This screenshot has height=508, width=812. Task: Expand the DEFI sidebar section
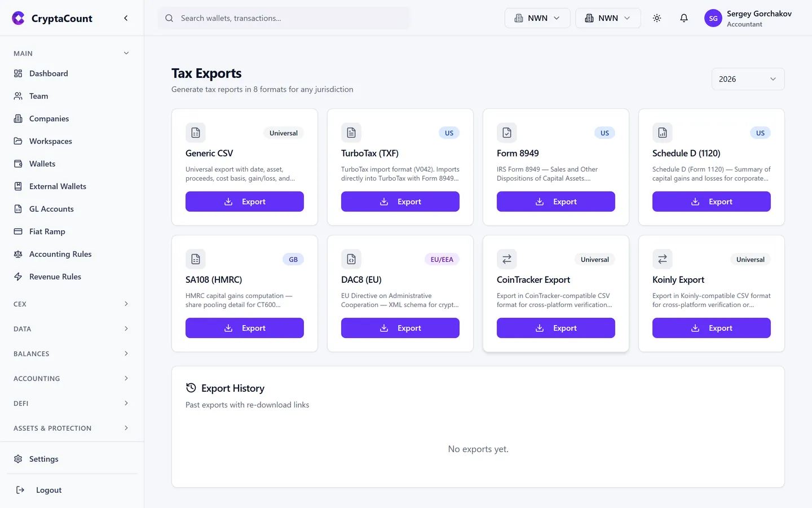coord(72,403)
